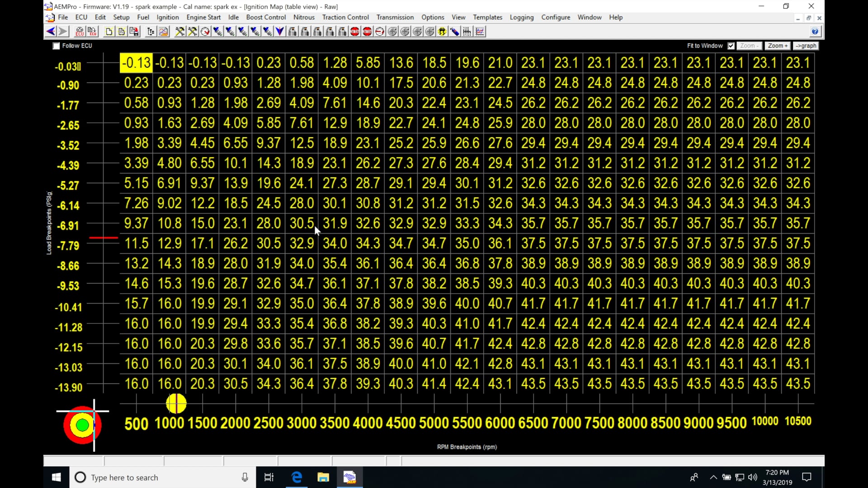Open the table hierarchy view icon
Screen dimensions: 868x488
click(x=150, y=31)
